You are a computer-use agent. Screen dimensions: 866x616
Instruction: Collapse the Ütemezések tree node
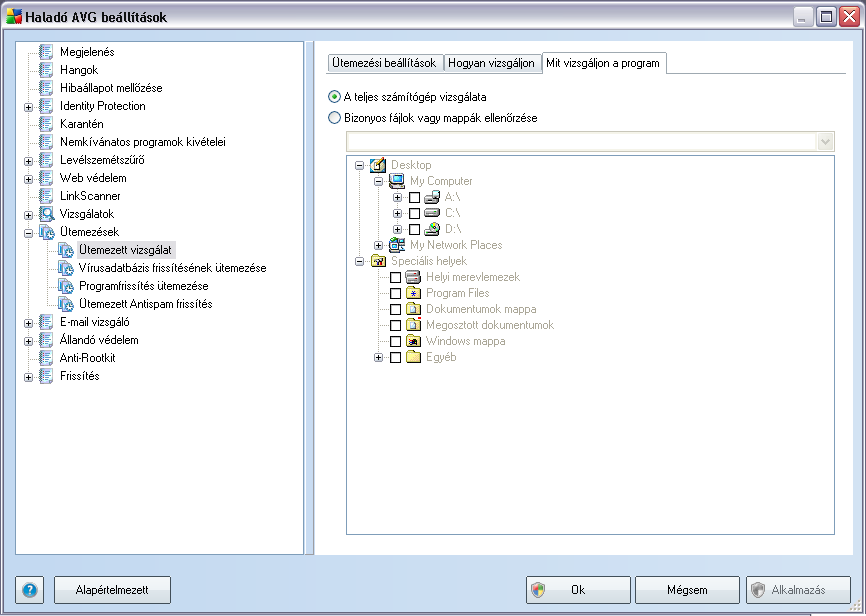click(x=29, y=233)
